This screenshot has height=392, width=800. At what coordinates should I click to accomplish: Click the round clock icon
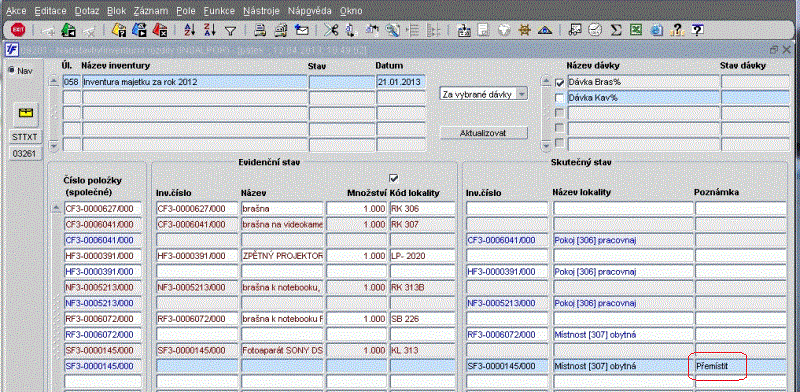[x=595, y=30]
